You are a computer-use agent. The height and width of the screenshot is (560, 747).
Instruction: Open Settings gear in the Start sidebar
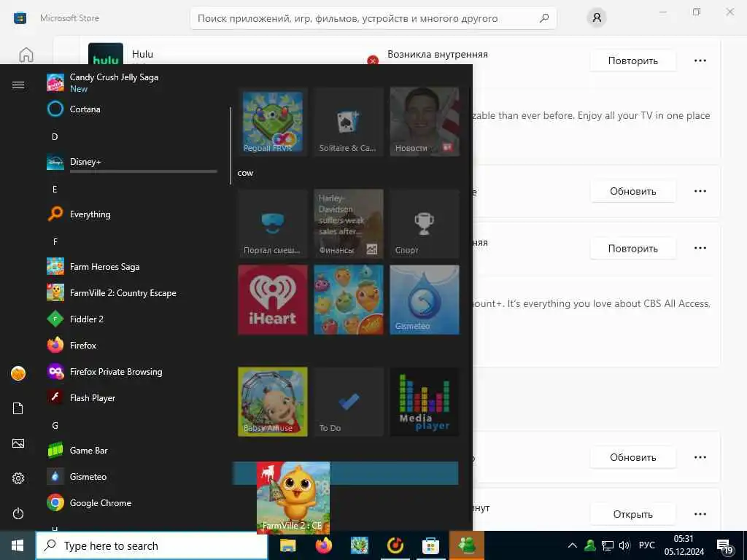(x=18, y=478)
